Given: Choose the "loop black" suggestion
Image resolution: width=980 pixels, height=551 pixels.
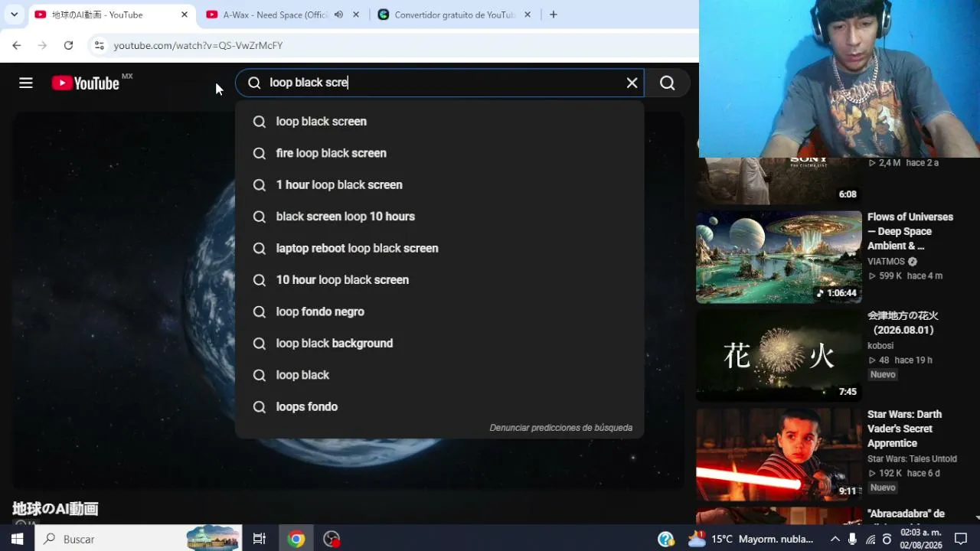Looking at the screenshot, I should coord(439,375).
